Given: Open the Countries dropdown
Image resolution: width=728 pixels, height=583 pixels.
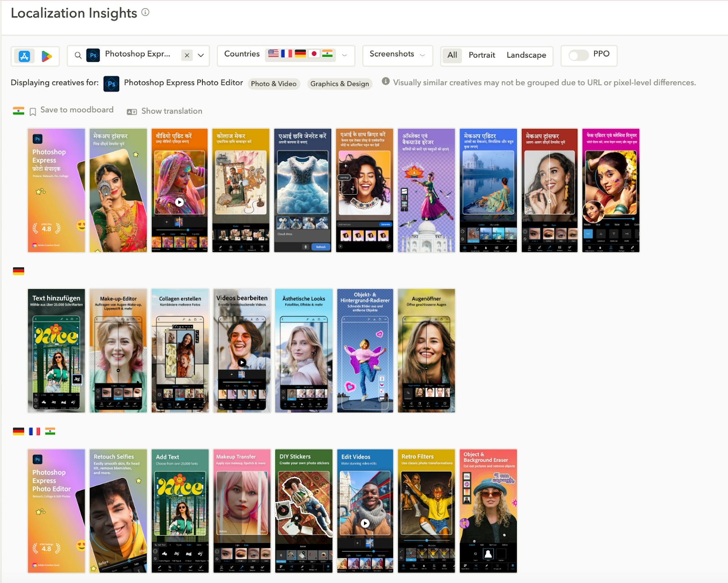Looking at the screenshot, I should click(344, 55).
